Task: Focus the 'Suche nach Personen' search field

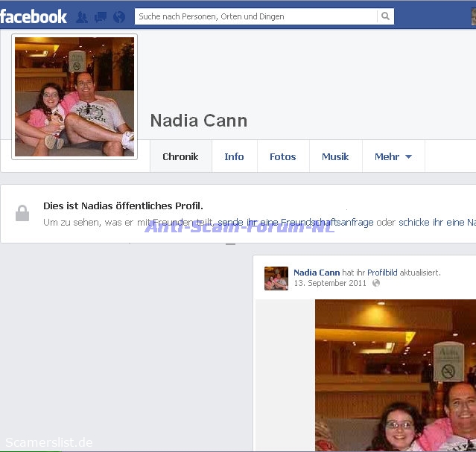Action: tap(256, 16)
